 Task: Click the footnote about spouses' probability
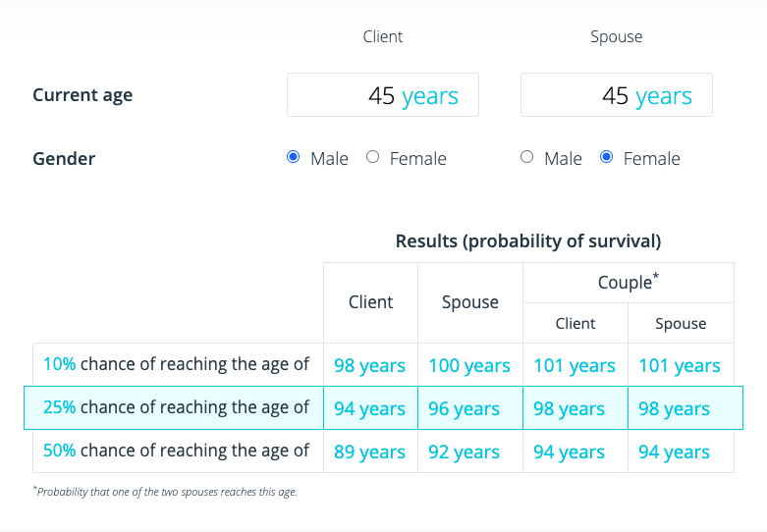pos(165,492)
